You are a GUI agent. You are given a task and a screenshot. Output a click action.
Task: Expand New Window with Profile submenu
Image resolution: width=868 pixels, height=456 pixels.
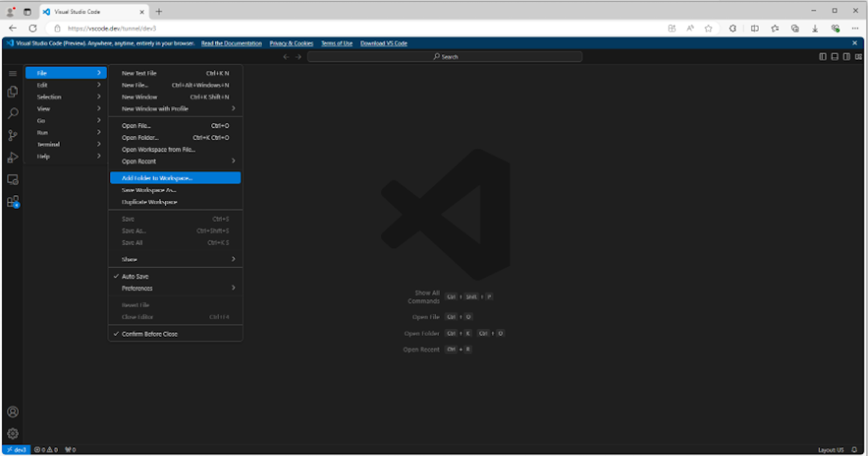(175, 108)
